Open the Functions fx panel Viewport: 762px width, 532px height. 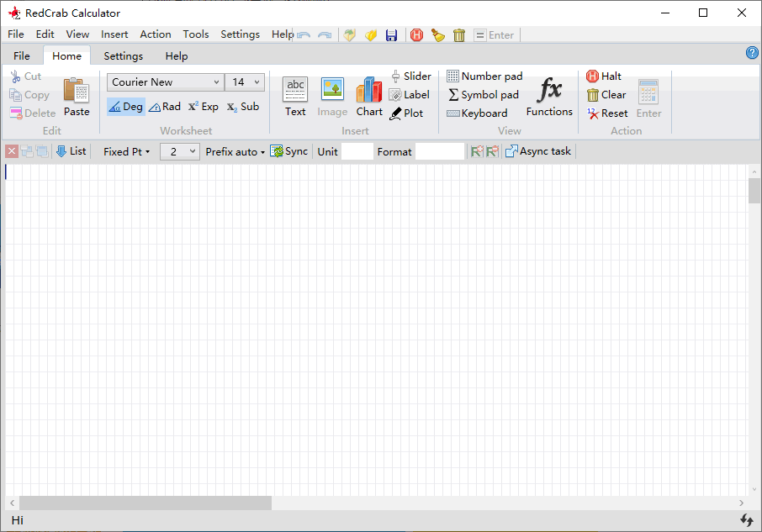[x=549, y=97]
